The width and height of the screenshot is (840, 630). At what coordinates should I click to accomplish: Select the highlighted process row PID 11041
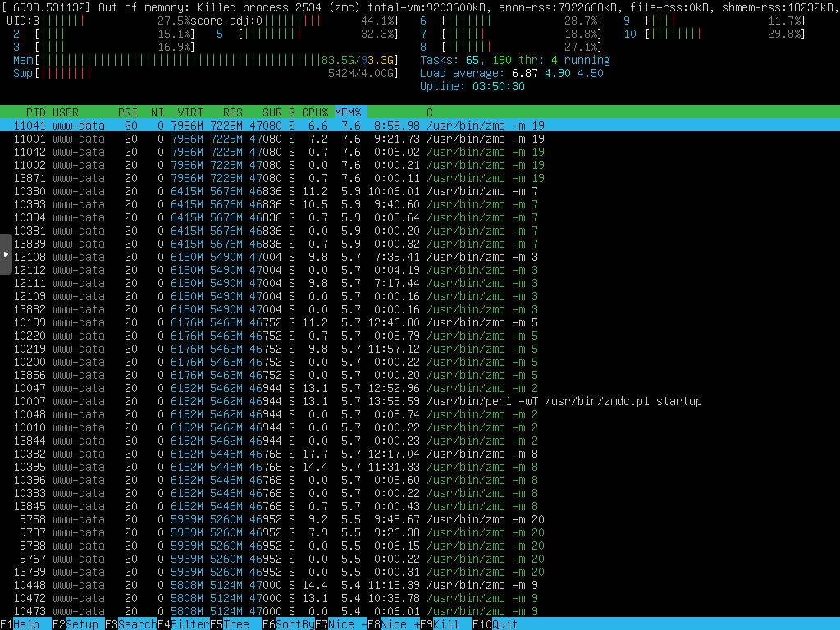point(420,126)
